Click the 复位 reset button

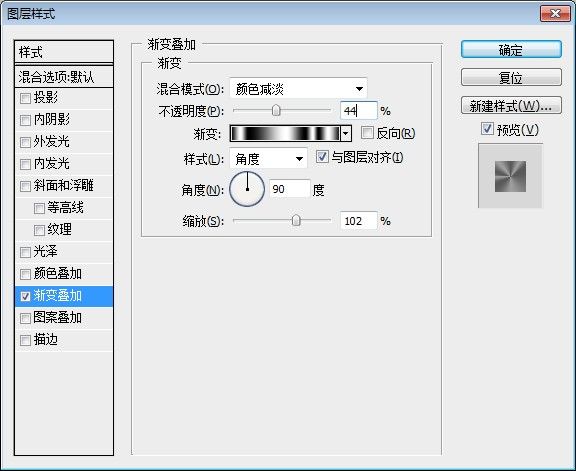[x=511, y=78]
